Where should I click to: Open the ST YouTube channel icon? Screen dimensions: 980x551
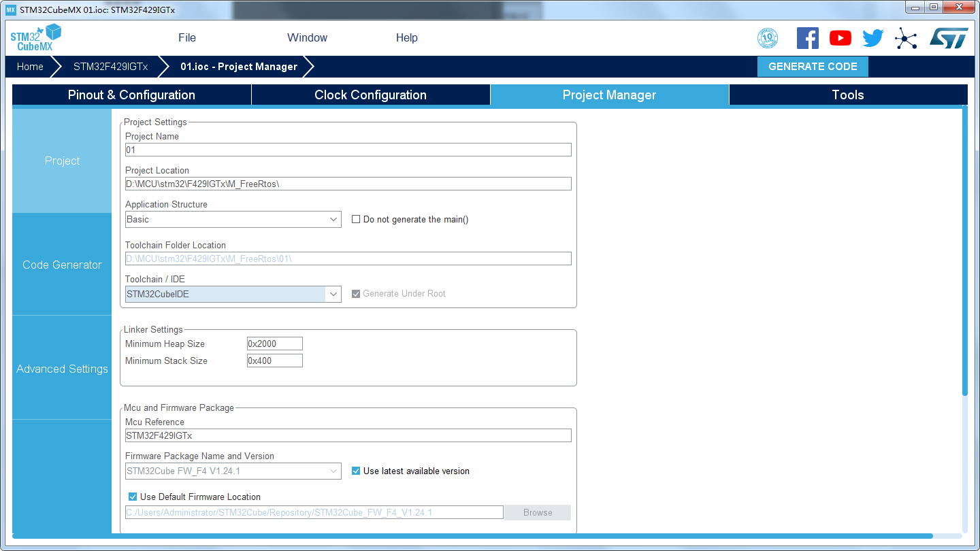(840, 38)
